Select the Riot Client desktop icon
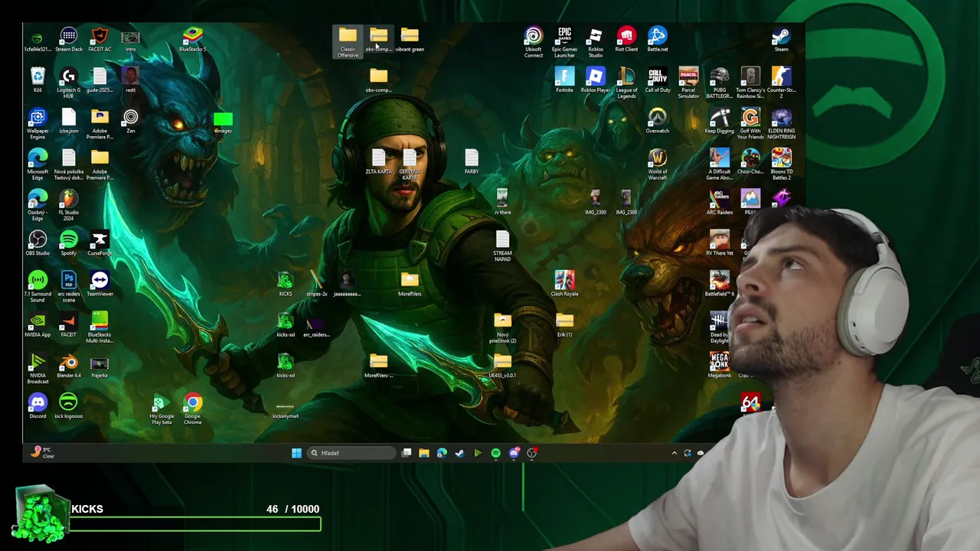 click(626, 40)
